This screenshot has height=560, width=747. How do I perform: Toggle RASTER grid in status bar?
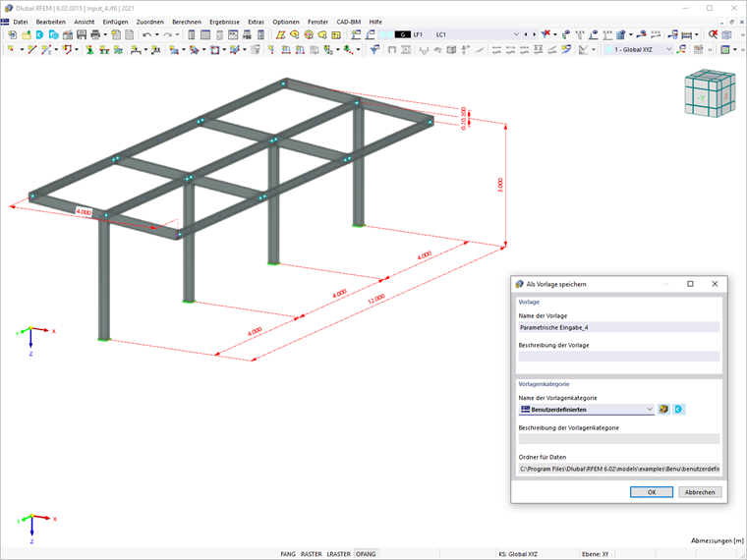[x=312, y=554]
